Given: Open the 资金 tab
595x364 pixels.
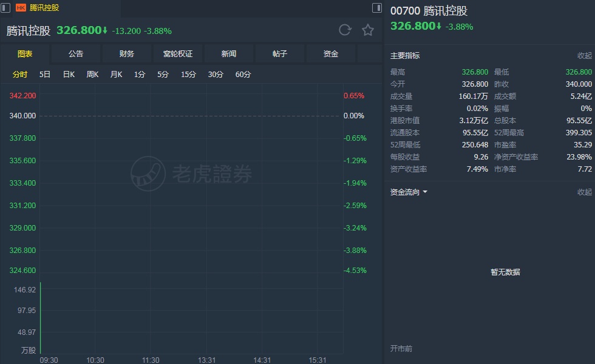Looking at the screenshot, I should [x=331, y=54].
